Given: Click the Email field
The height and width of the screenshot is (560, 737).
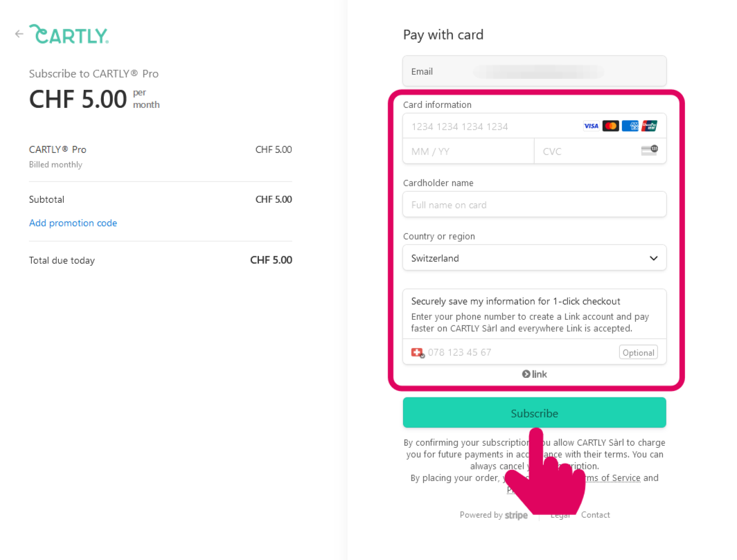Looking at the screenshot, I should pos(534,71).
